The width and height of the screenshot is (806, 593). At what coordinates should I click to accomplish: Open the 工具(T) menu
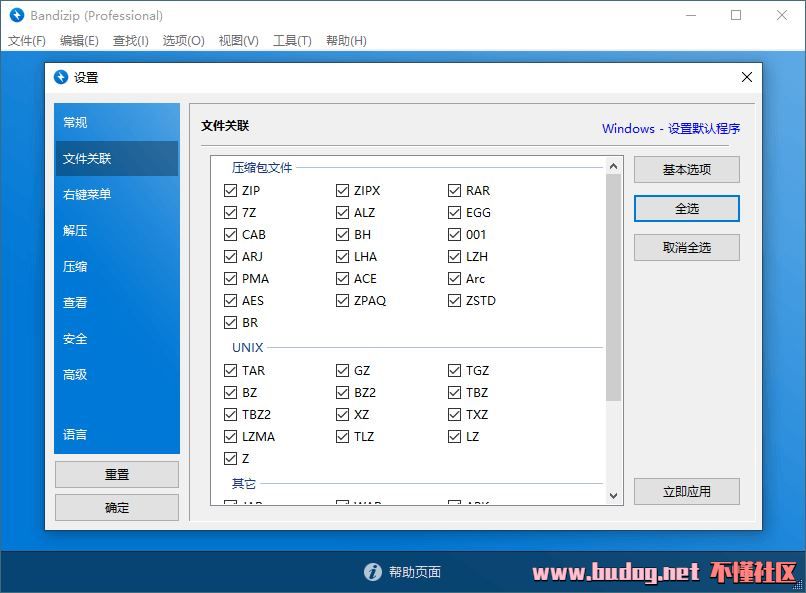[292, 41]
